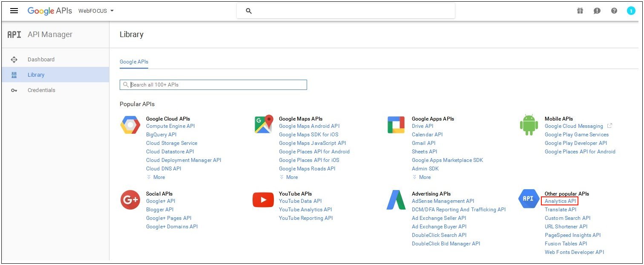Open the gift icon in header
Viewport: 644px width, 265px height.
pos(580,11)
